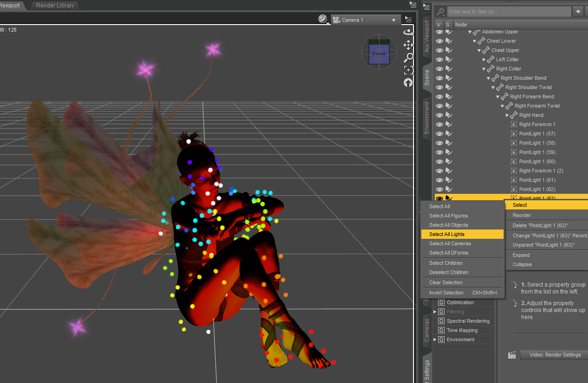Click the filter text input field

click(509, 12)
